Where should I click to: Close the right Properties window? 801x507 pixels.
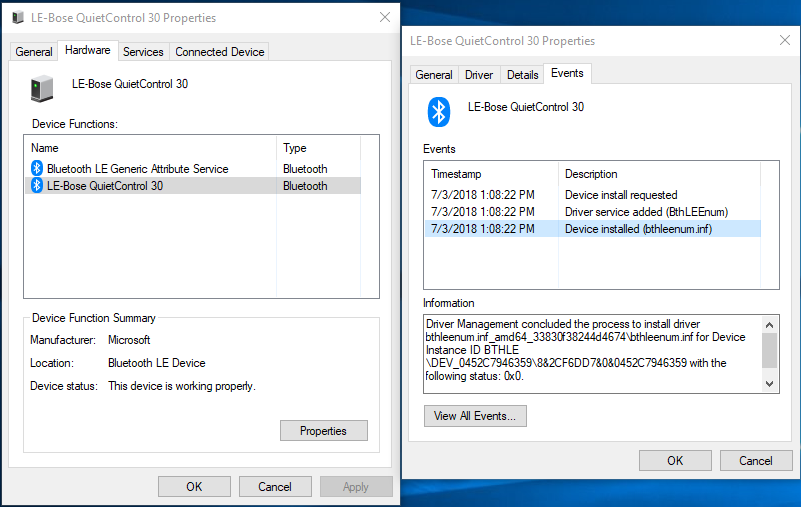coord(785,40)
